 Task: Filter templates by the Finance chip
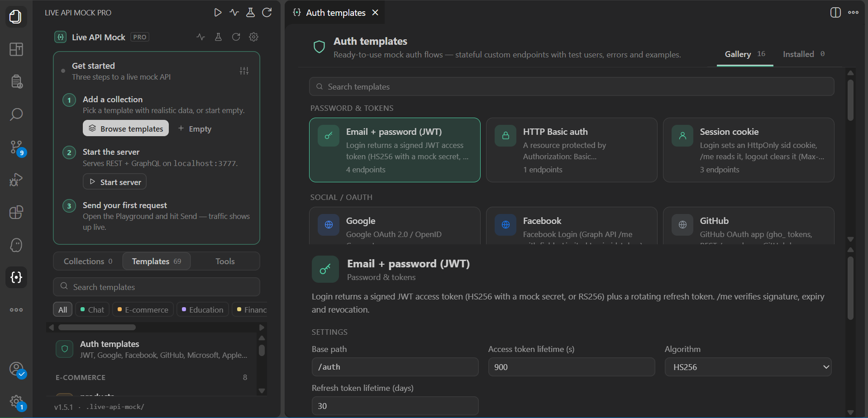[x=250, y=309]
